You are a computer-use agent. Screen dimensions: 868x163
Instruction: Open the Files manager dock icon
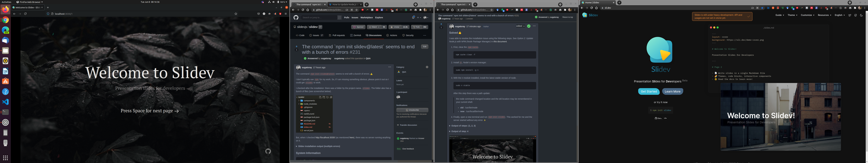click(5, 51)
